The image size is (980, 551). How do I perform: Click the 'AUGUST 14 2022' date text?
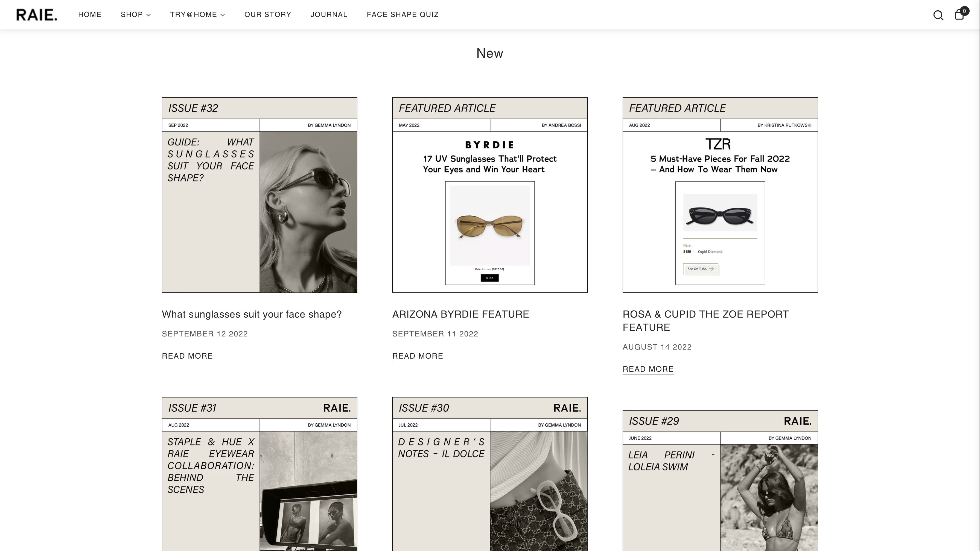657,347
